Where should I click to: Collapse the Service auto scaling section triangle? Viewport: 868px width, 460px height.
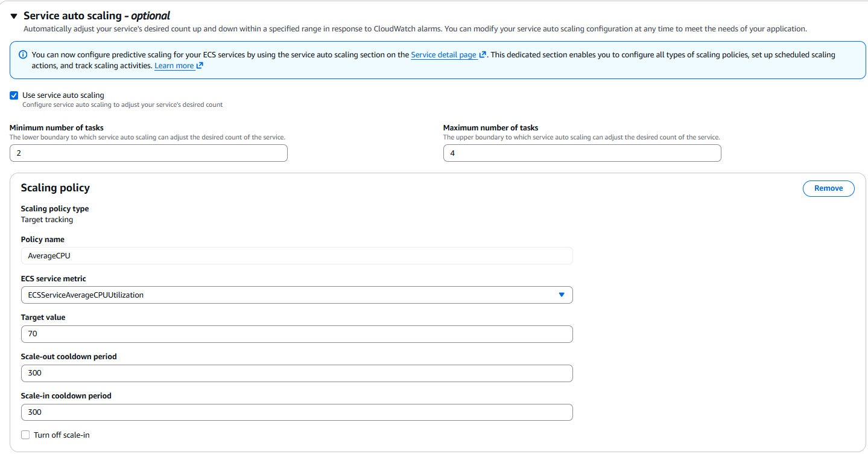(x=14, y=16)
